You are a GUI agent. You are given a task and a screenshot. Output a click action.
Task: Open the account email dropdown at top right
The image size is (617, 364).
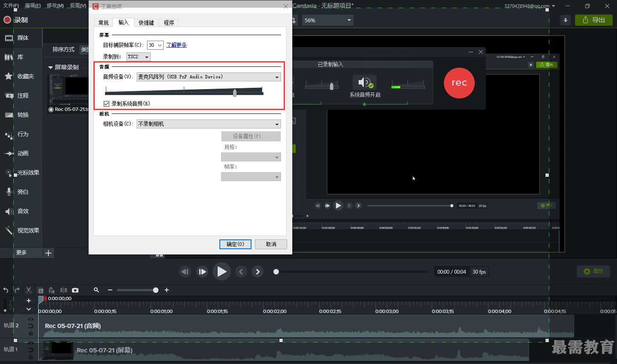click(529, 6)
